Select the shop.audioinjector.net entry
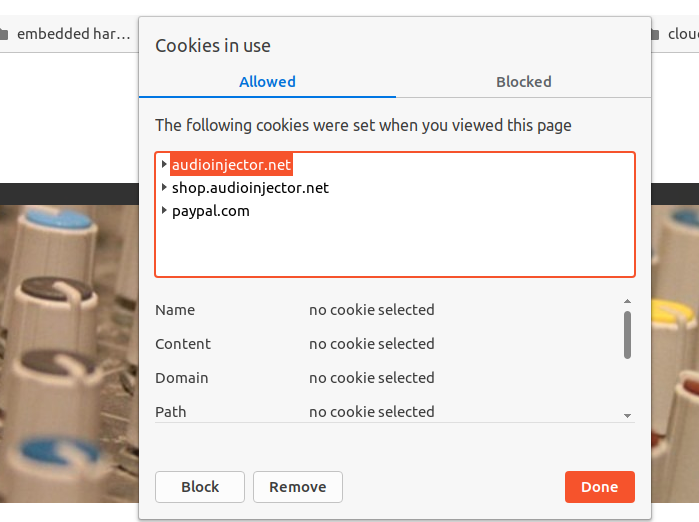This screenshot has width=699, height=522. tap(250, 188)
